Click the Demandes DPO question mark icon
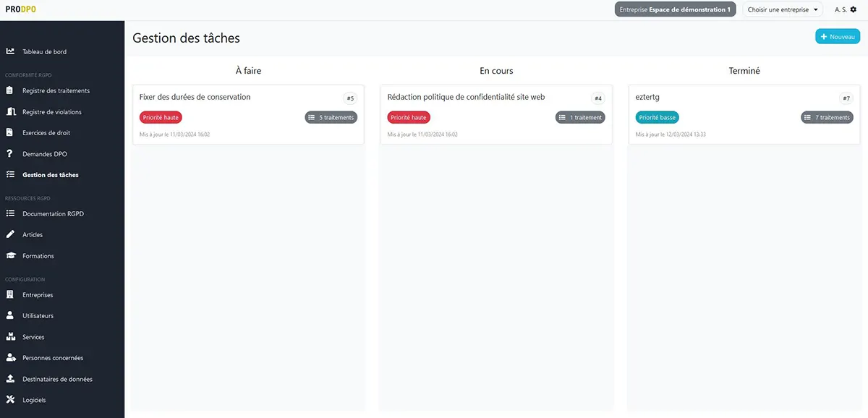This screenshot has width=868, height=418. [x=10, y=154]
